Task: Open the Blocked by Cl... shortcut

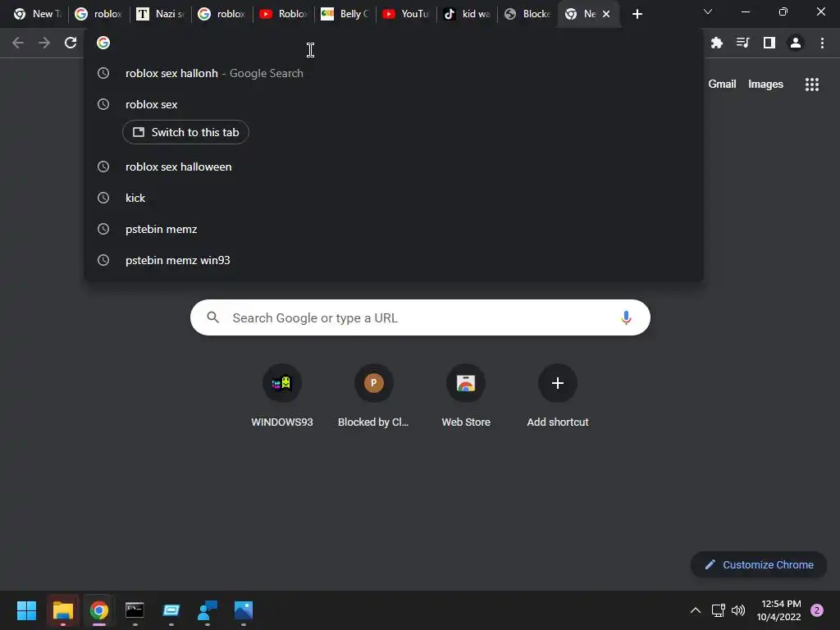Action: click(x=373, y=396)
